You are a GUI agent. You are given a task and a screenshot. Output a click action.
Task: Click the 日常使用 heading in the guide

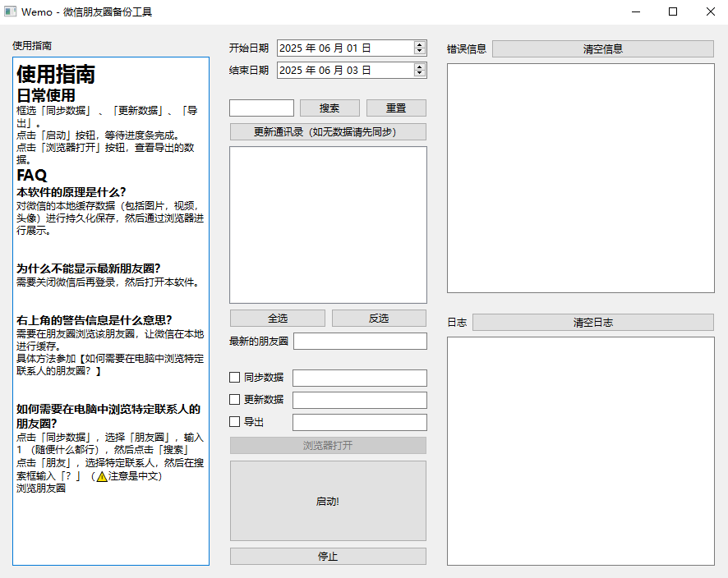click(46, 95)
